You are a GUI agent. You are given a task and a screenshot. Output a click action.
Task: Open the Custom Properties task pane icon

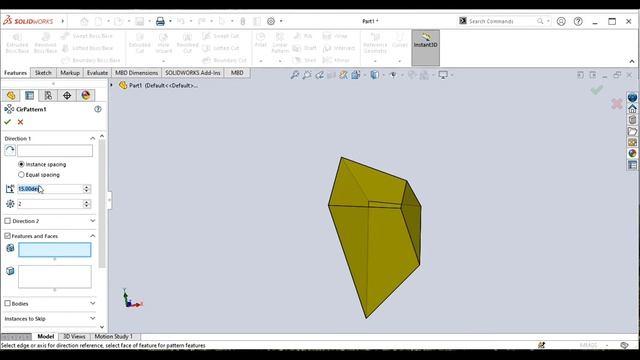632,165
